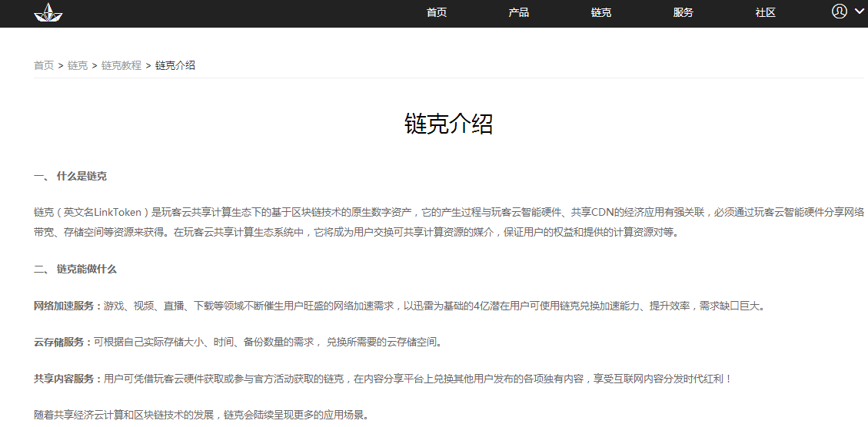Click the heading 二、链克能做什么
868x427 pixels.
tap(75, 270)
